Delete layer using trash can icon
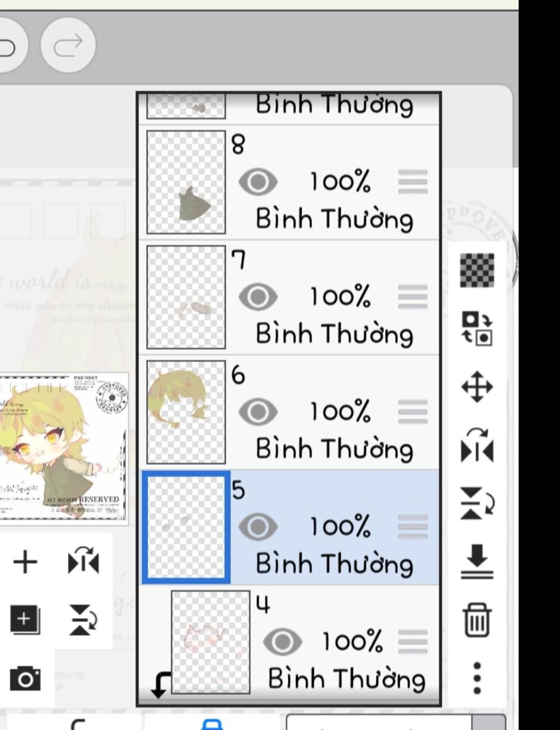Screen dimensions: 560x730 tap(477, 620)
